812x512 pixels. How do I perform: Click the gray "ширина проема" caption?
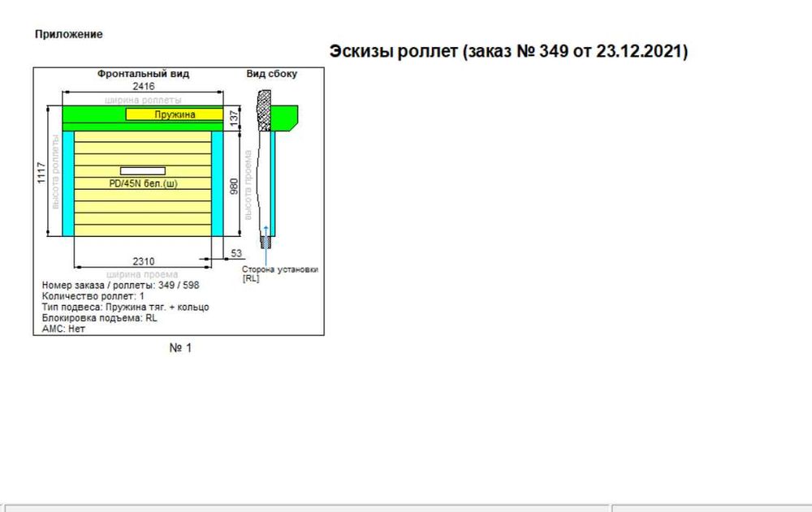[x=142, y=274]
